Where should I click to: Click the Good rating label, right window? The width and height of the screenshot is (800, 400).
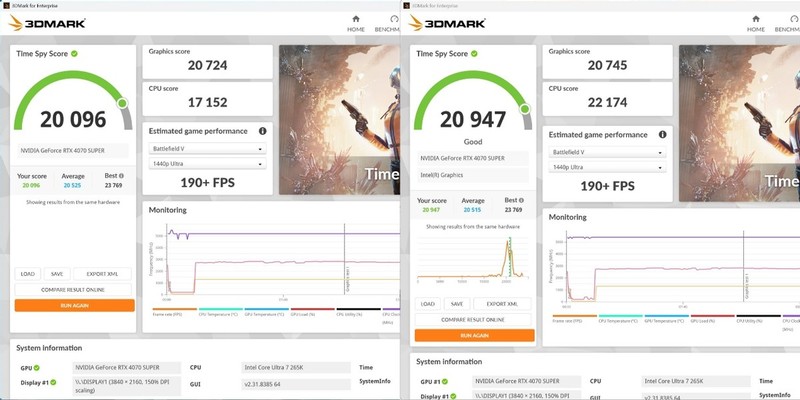[473, 142]
